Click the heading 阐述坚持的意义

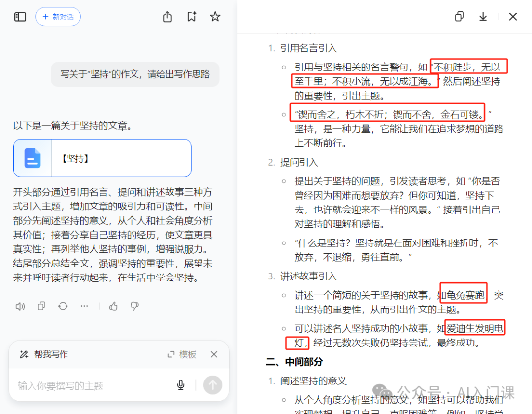click(313, 381)
